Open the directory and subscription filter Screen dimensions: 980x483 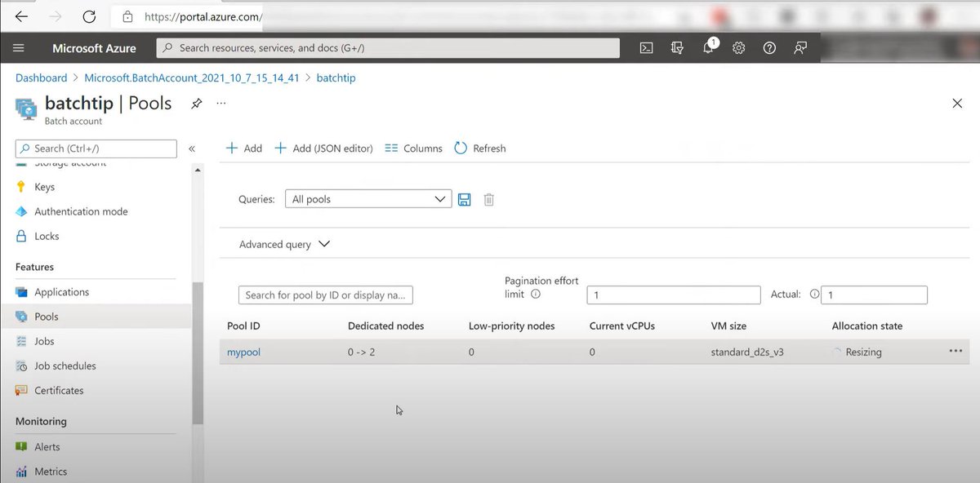pyautogui.click(x=677, y=47)
